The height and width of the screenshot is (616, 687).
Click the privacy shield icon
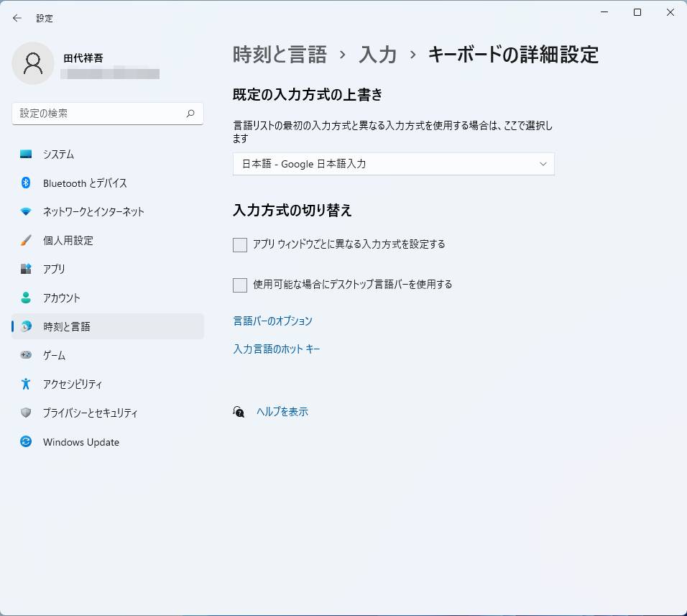26,413
